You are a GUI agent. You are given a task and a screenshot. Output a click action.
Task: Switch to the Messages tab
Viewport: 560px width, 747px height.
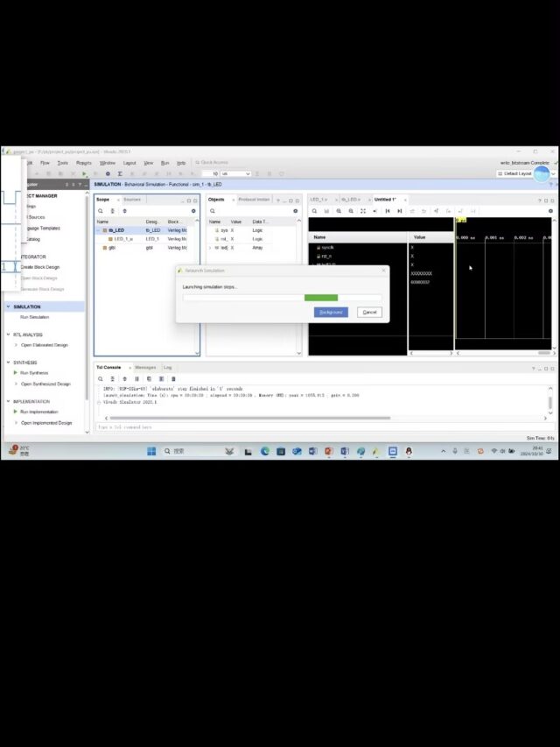tap(145, 367)
